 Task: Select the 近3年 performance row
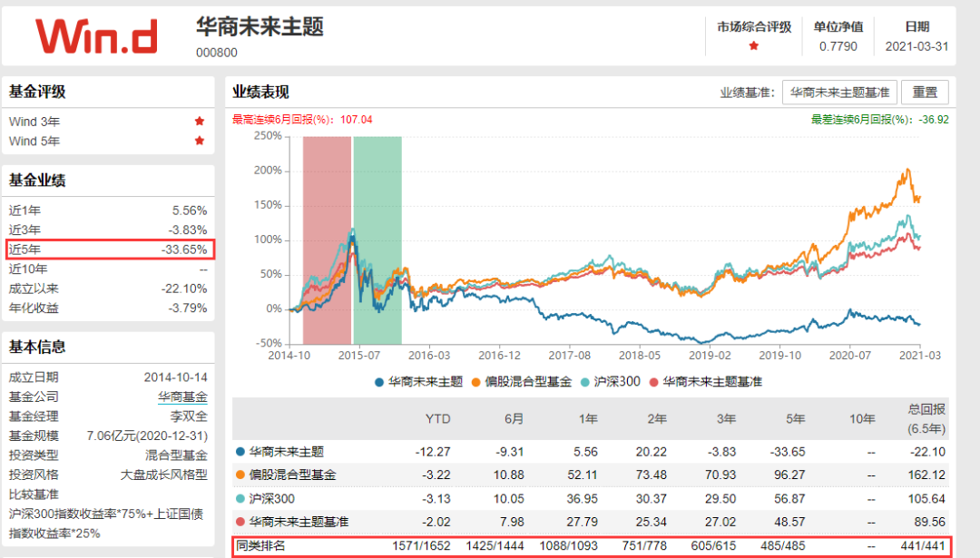[107, 230]
